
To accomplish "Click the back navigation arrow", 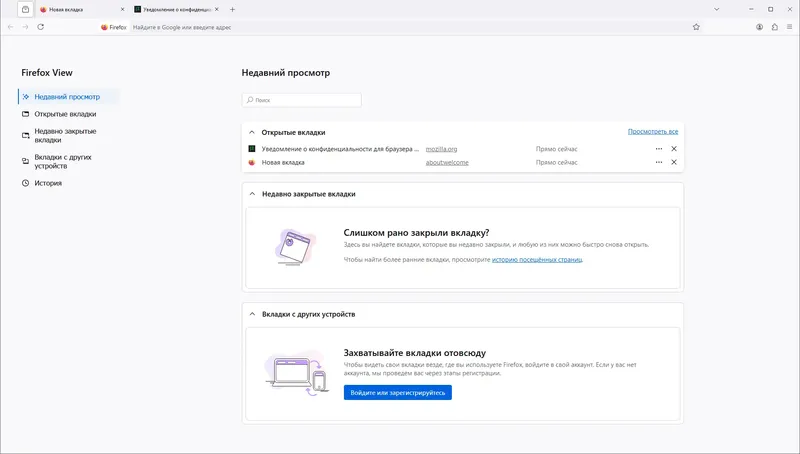I will click(10, 27).
